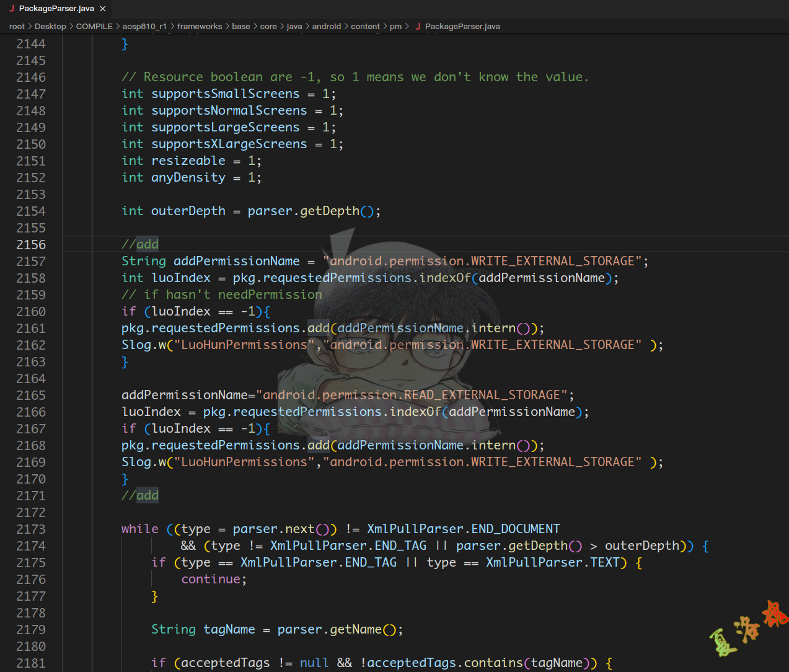The width and height of the screenshot is (789, 672).
Task: Click the Java file icon in the tab
Action: tap(12, 9)
